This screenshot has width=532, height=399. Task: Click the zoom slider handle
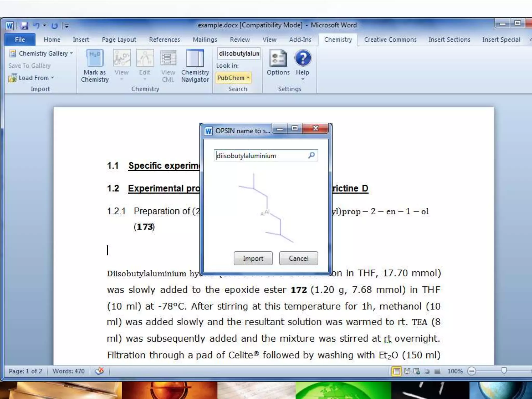504,371
